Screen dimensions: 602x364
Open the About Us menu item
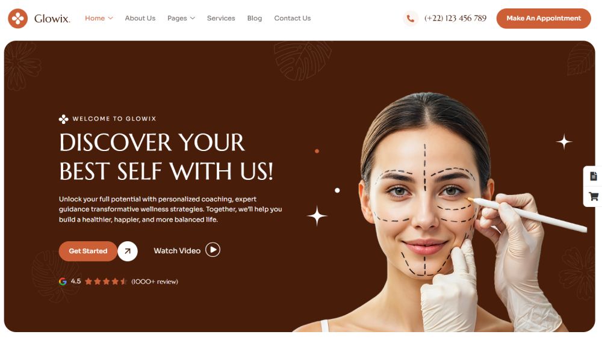pos(140,18)
